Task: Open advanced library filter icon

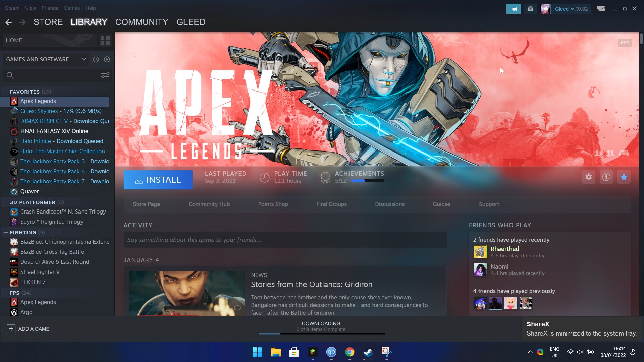Action: [105, 75]
